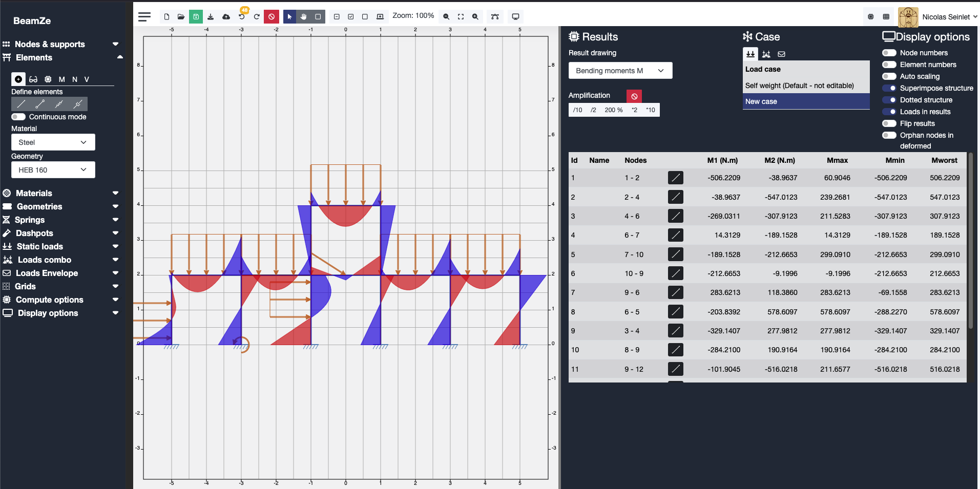The image size is (980, 489).
Task: Click the undo icon with 48 badge
Action: (241, 16)
